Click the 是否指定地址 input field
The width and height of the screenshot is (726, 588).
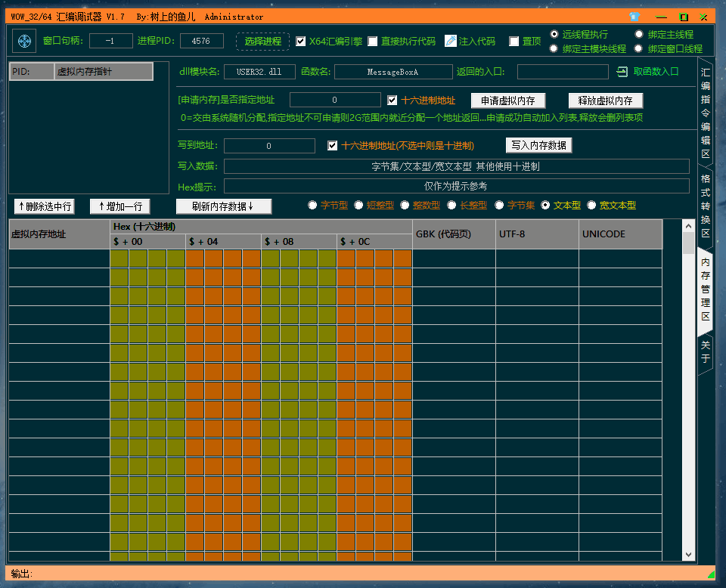(335, 100)
